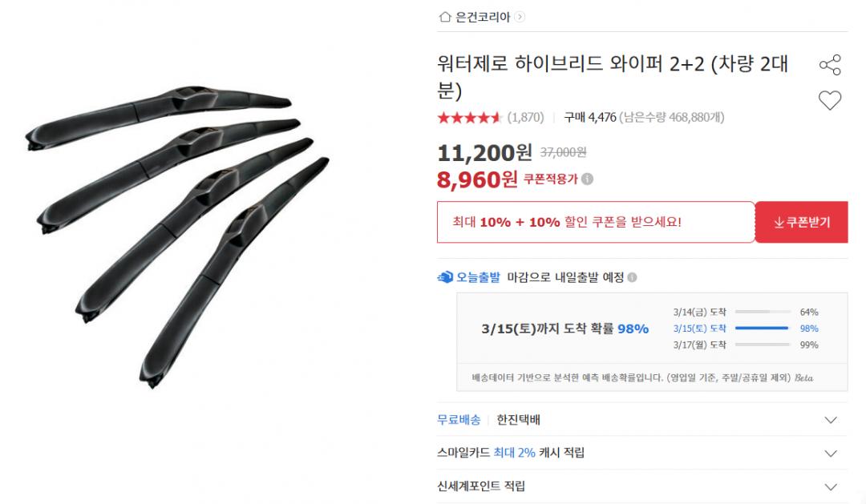
Task: Click the arrow icon after 은건코리아
Action: 520,16
